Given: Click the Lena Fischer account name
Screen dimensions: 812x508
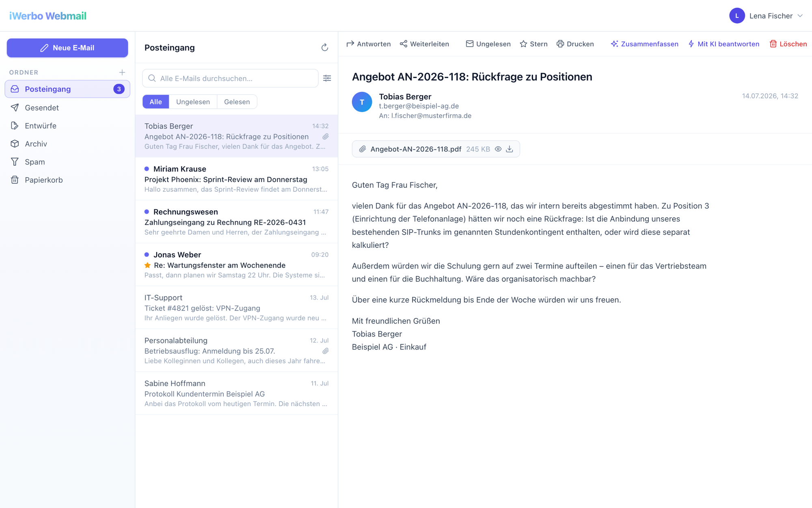Looking at the screenshot, I should (771, 16).
